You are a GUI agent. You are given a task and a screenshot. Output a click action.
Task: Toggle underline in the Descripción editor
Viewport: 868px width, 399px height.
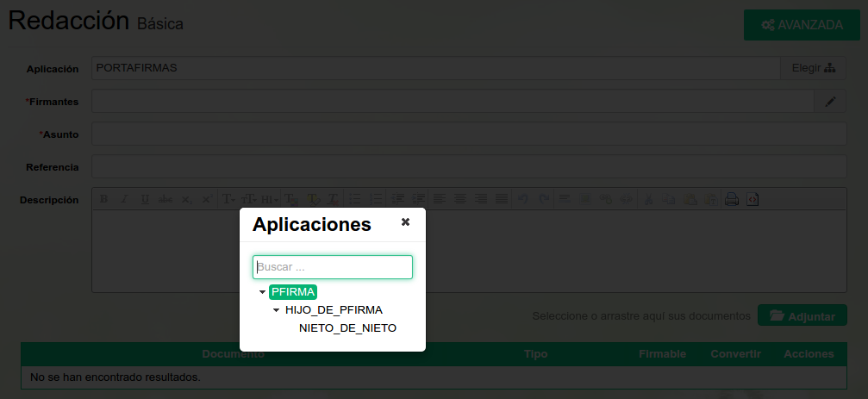click(x=145, y=199)
